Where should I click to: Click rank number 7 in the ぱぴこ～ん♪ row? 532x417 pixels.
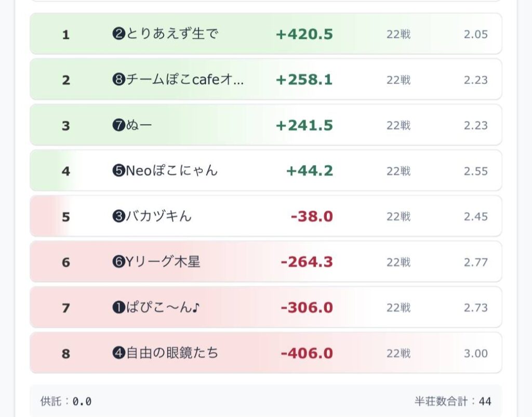65,308
